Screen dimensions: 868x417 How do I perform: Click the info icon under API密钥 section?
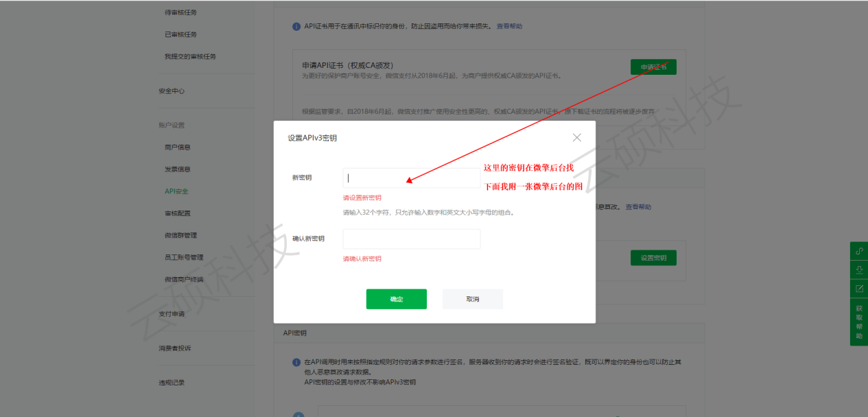pyautogui.click(x=296, y=361)
